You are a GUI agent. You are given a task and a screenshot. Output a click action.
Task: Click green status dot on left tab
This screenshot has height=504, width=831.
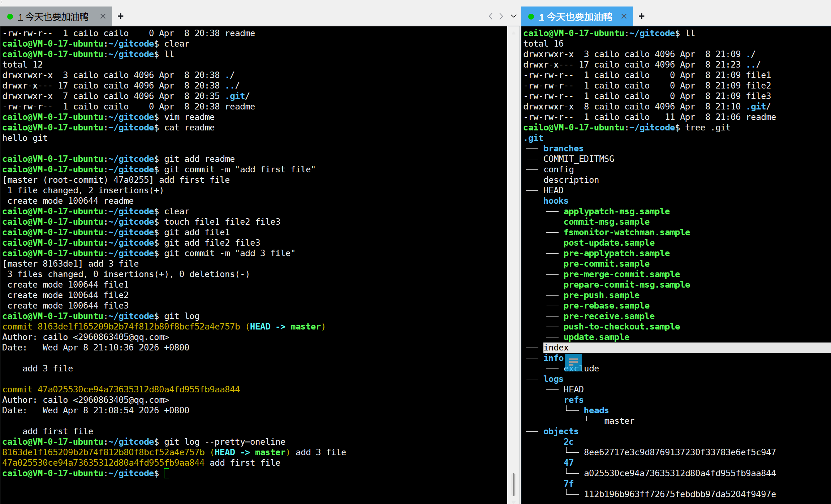(10, 17)
